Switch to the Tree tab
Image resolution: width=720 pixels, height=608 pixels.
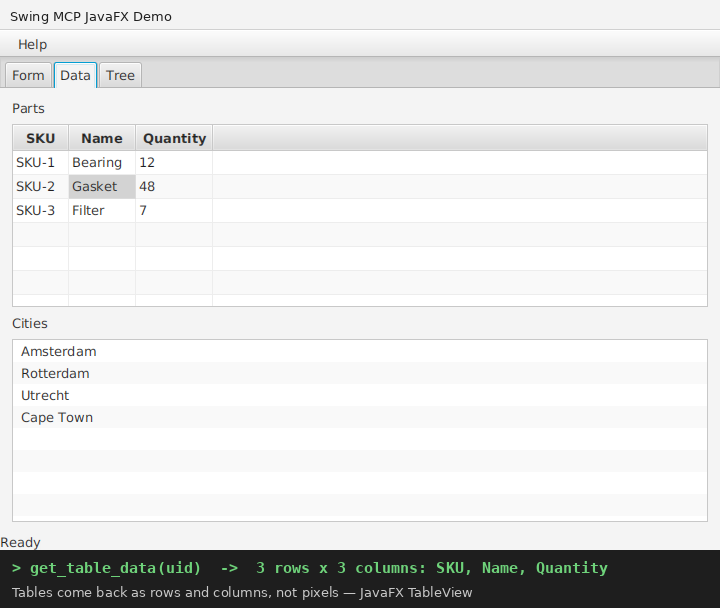coord(120,75)
